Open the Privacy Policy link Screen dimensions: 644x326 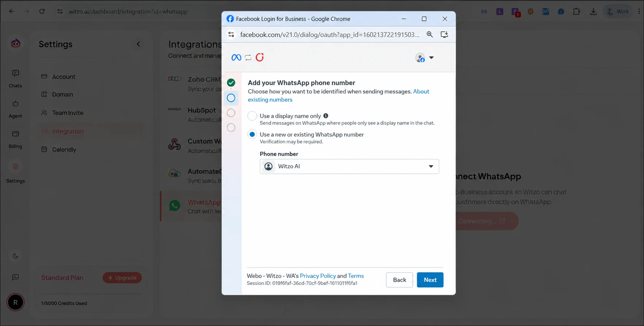(318, 276)
